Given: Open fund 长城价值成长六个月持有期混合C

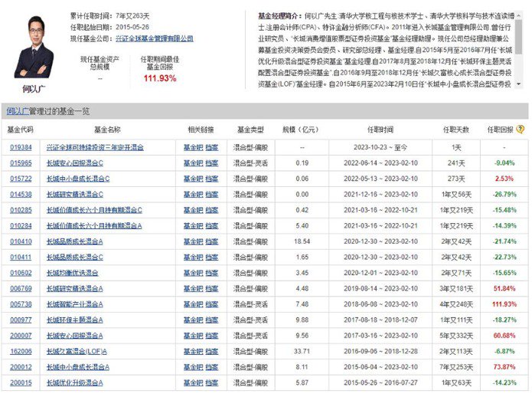Looking at the screenshot, I should pos(94,210).
